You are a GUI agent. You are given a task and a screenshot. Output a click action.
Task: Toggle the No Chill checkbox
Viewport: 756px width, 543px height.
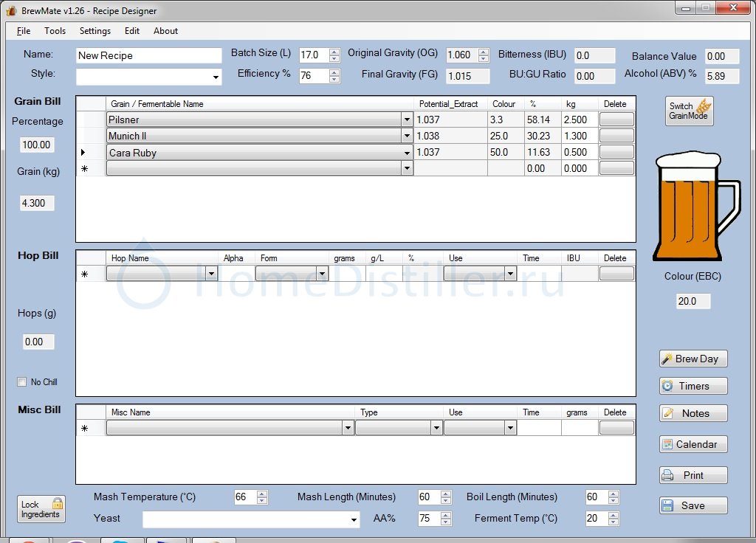point(21,382)
